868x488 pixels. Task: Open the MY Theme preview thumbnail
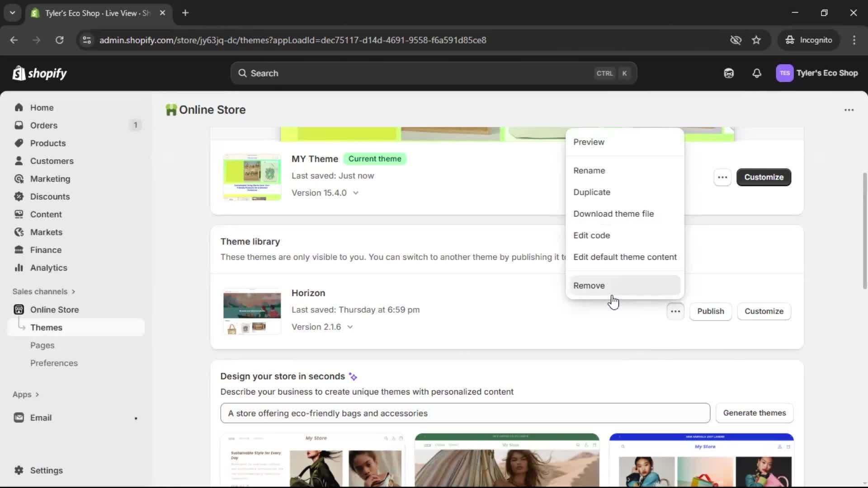[x=252, y=177]
